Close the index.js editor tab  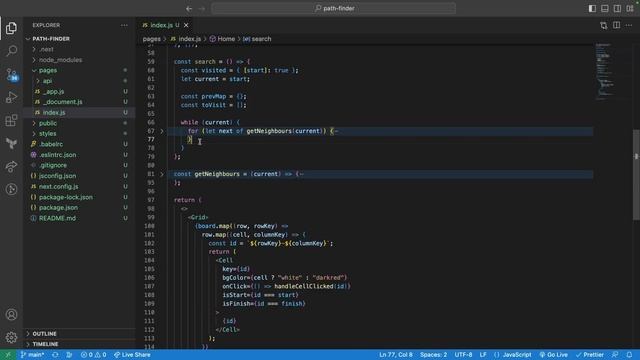pyautogui.click(x=186, y=25)
